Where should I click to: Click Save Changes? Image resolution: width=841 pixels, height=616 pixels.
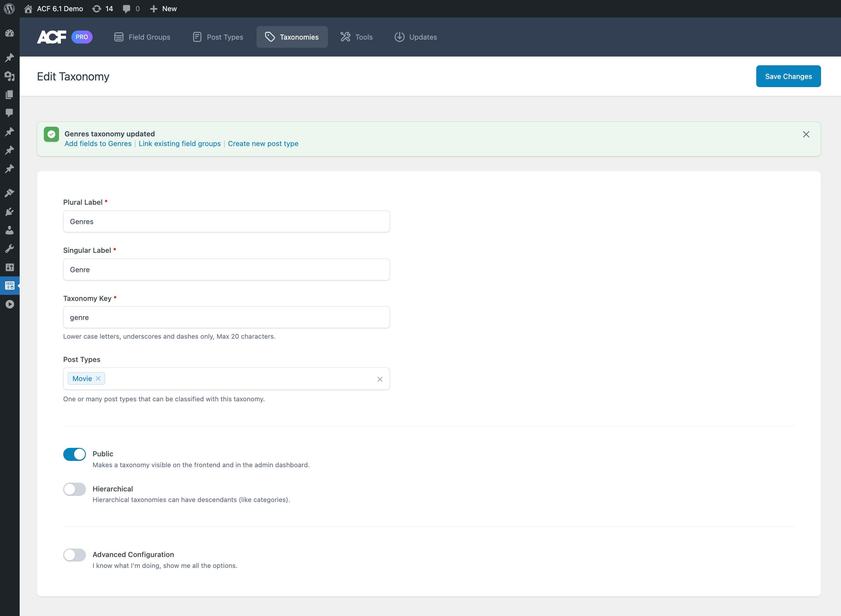pyautogui.click(x=788, y=76)
